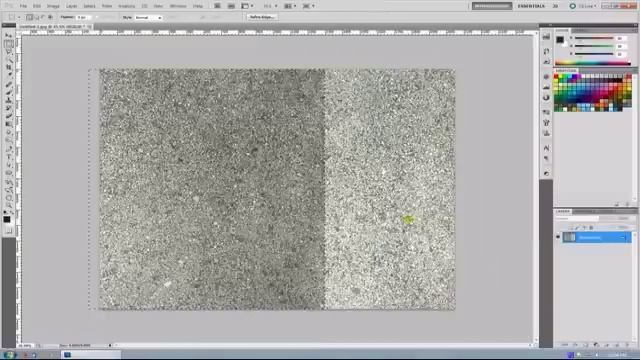Open the View Extras dropdown
640x360 pixels.
(x=247, y=6)
